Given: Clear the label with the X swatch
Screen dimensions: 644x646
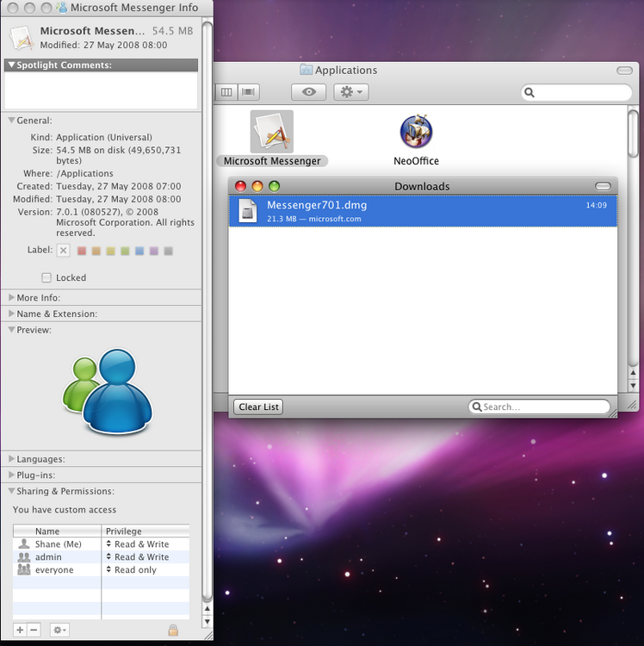Looking at the screenshot, I should coord(63,250).
